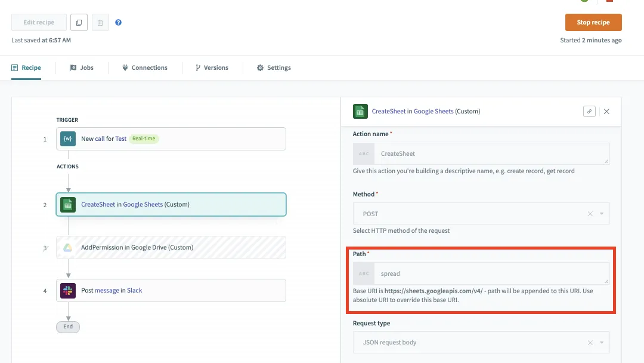Click the Slack icon on step 4
This screenshot has height=363, width=644.
coord(68,291)
